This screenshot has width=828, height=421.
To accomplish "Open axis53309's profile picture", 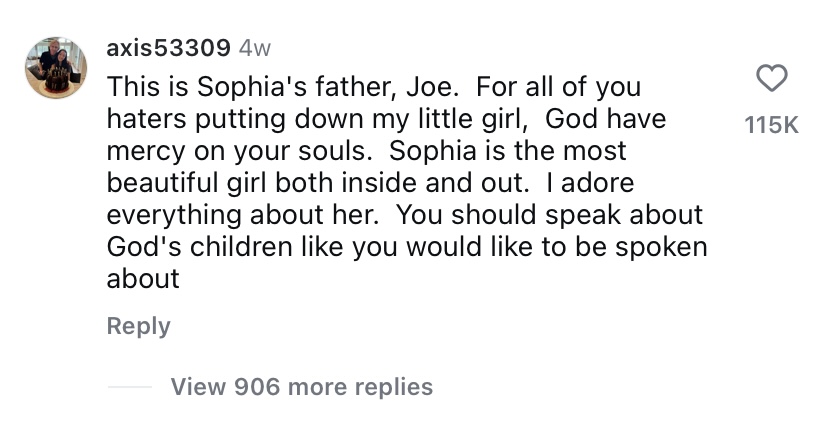I will (x=56, y=66).
